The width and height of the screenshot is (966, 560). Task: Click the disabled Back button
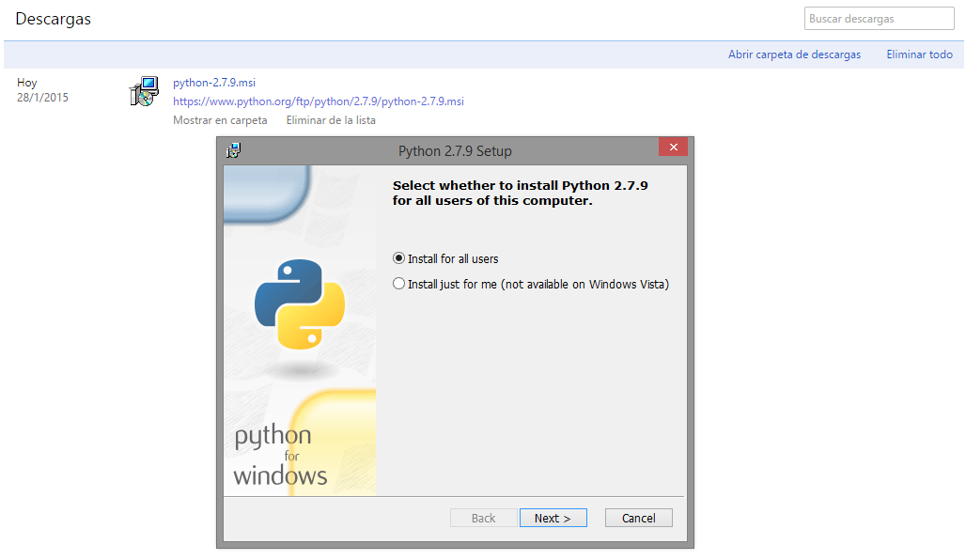point(483,518)
